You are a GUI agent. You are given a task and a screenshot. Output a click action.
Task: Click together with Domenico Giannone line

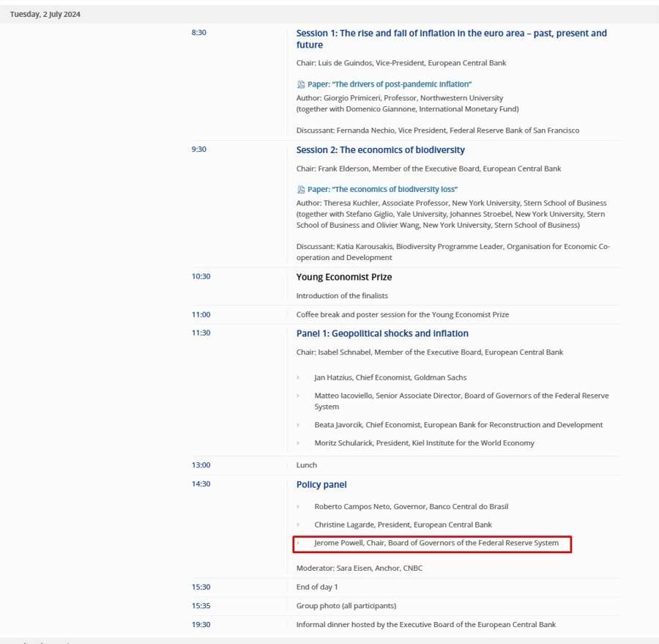tap(408, 109)
